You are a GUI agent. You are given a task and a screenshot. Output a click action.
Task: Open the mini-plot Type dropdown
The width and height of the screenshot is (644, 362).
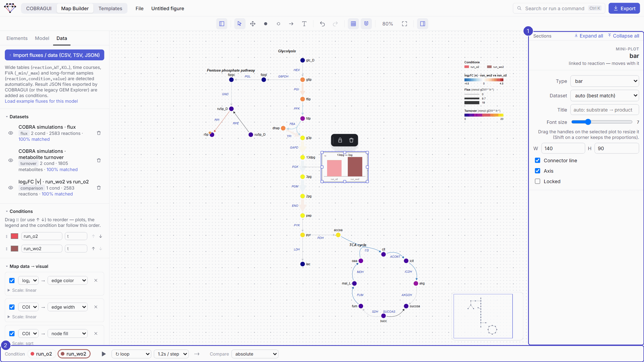pos(605,81)
